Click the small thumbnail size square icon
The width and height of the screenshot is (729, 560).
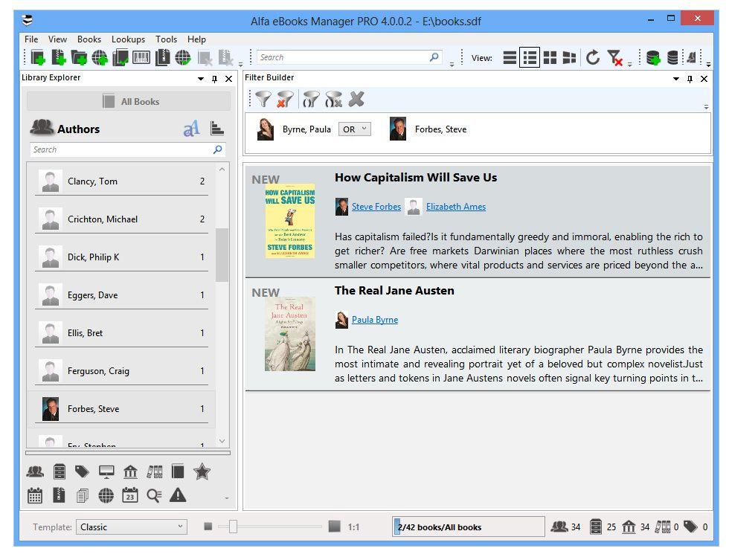point(208,527)
